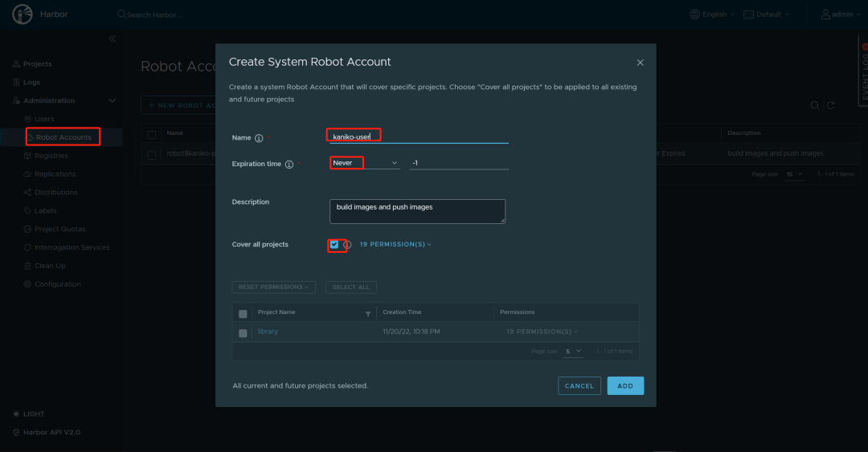
Task: Click the Projects sidebar icon
Action: (16, 64)
